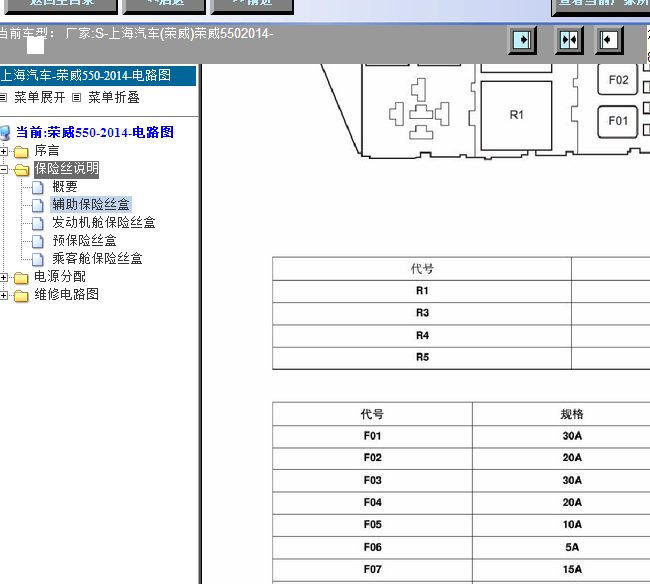Click the 菜单展开 link
The image size is (650, 584).
click(40, 97)
